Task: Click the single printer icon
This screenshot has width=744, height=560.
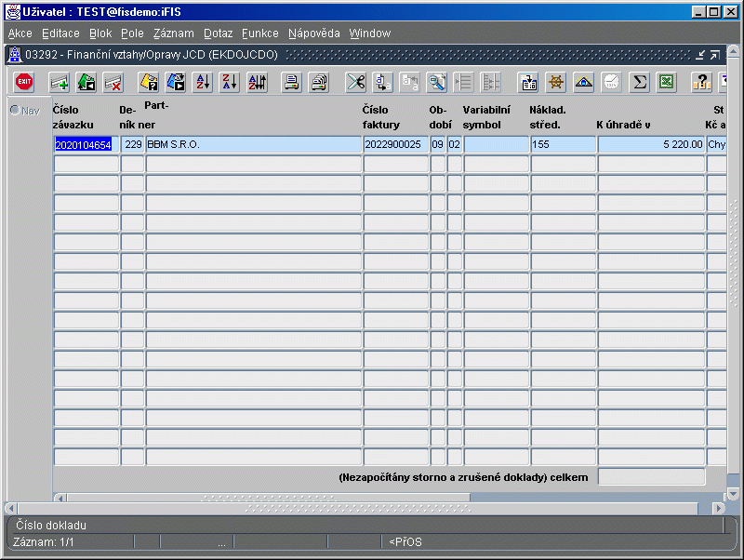Action: (291, 82)
